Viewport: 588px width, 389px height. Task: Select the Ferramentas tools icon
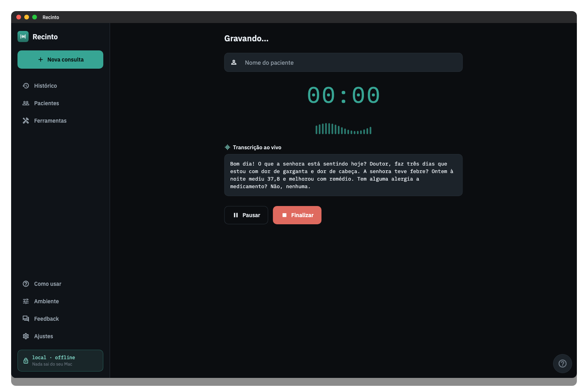[x=26, y=121]
